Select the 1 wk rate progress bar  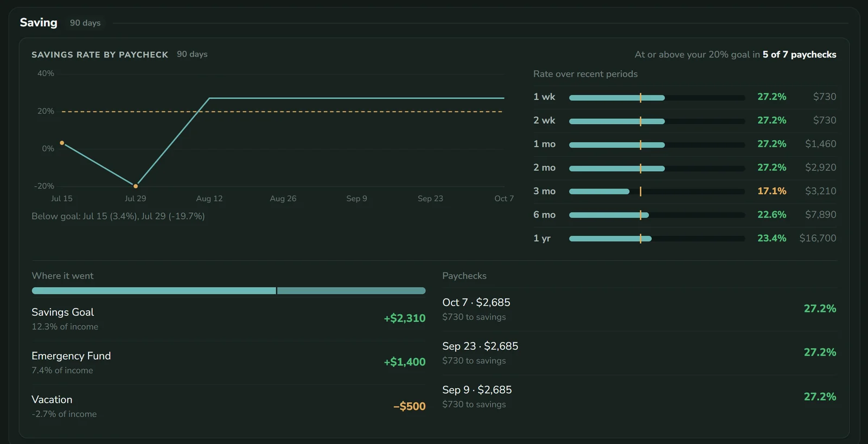[657, 98]
